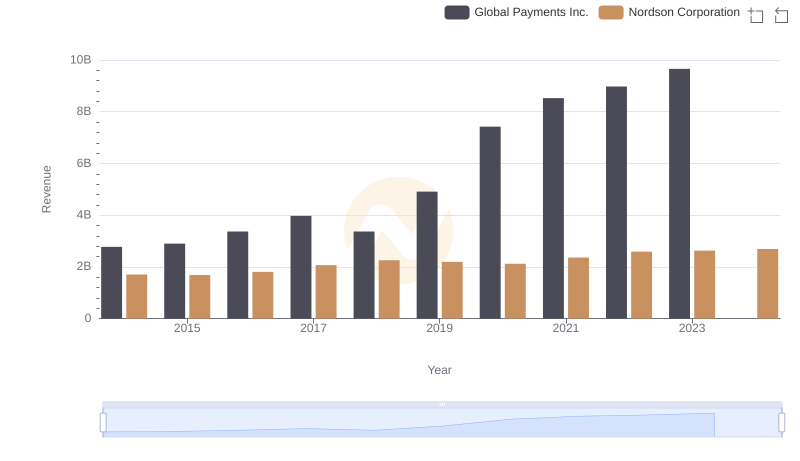This screenshot has height=461, width=800.
Task: Toggle Nordson Corporation legend swatch
Action: click(611, 12)
